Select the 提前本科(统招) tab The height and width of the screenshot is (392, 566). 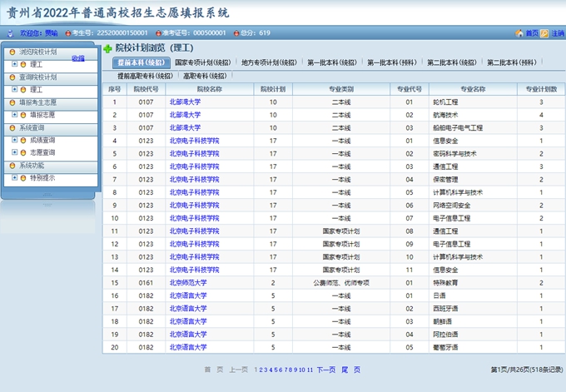pos(141,62)
